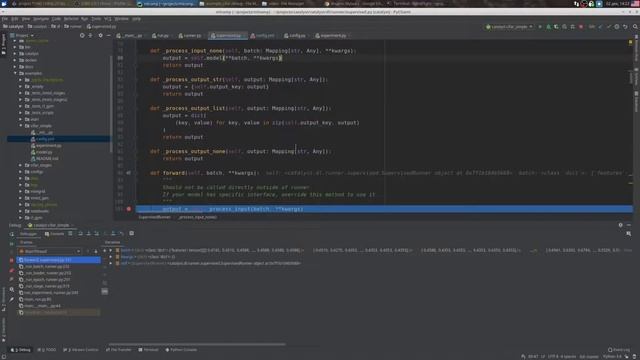Open the File menu
The height and width of the screenshot is (360, 640).
[4, 19]
